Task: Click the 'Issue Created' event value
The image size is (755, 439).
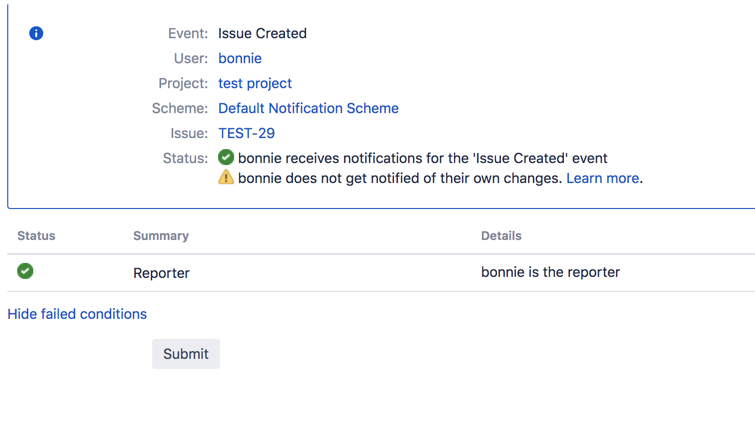Action: pyautogui.click(x=262, y=33)
